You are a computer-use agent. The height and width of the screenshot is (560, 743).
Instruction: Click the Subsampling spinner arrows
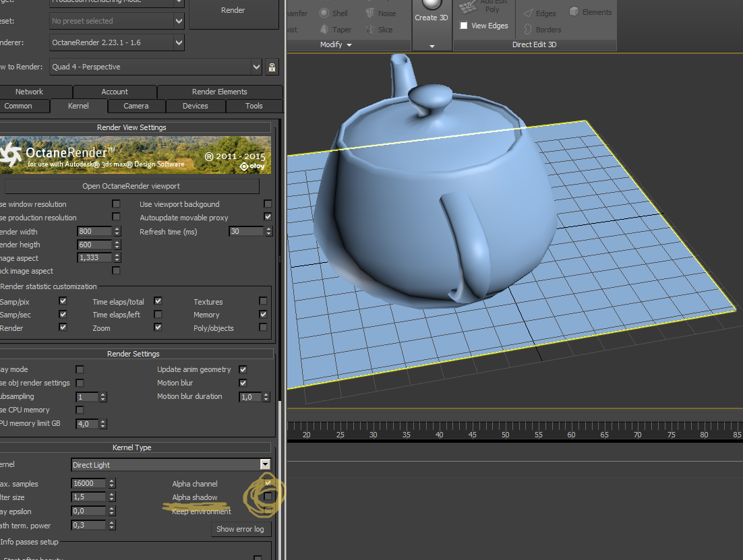tap(103, 397)
